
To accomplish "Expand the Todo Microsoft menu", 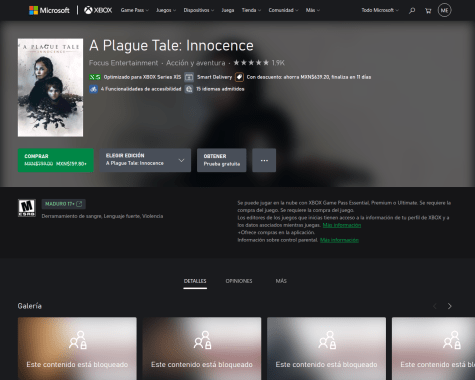I will [x=380, y=10].
